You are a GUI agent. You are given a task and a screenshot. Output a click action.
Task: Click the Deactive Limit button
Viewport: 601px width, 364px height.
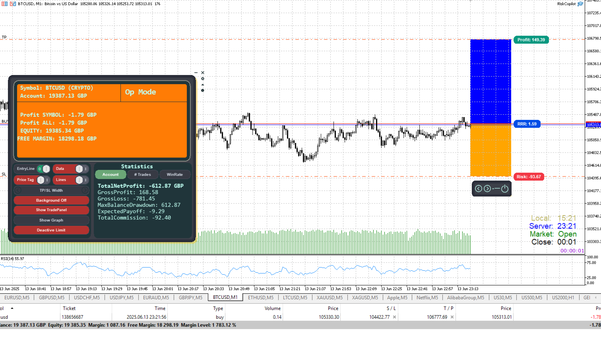click(x=51, y=230)
